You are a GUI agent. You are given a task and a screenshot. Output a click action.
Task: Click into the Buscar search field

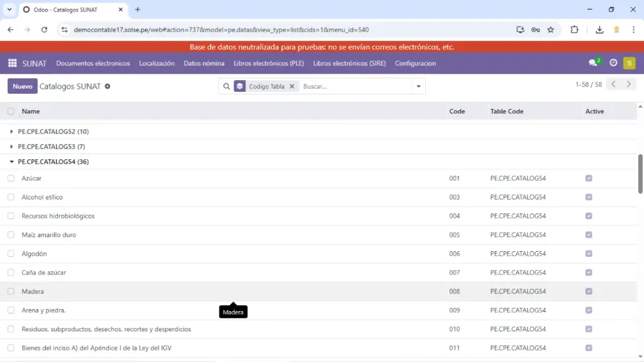(x=355, y=86)
